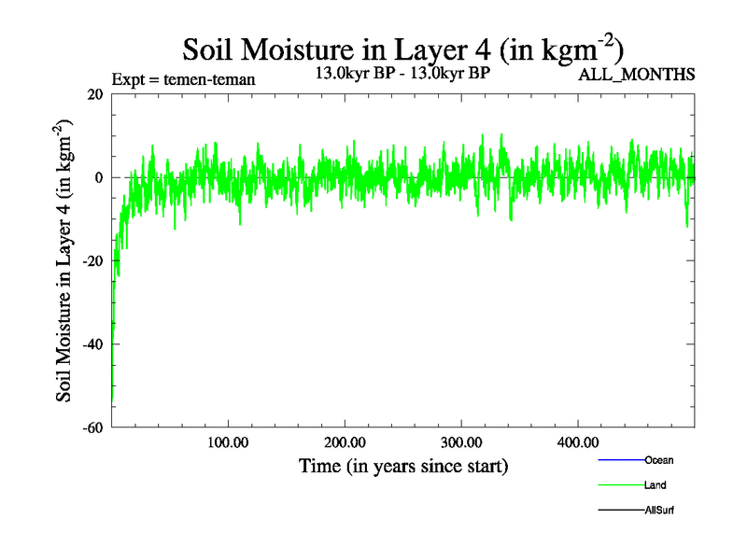Click the 200.00 x-axis tick label
This screenshot has width=747, height=560.
click(345, 441)
